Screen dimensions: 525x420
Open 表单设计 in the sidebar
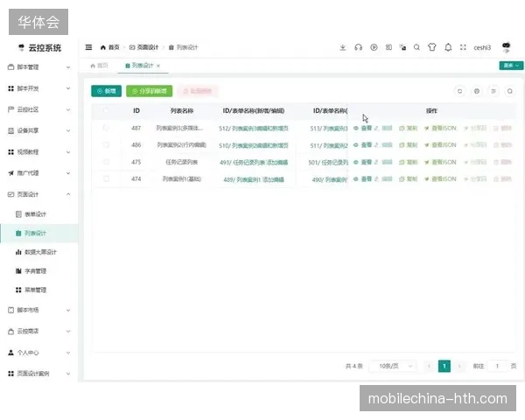39,214
